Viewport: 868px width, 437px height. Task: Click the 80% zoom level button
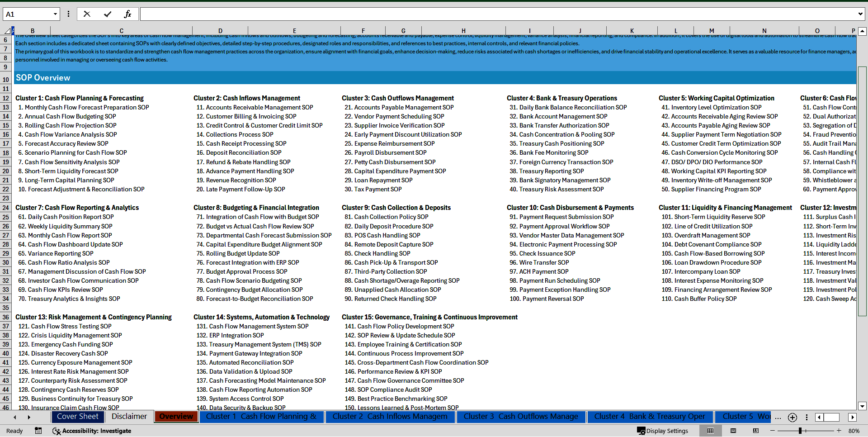854,431
